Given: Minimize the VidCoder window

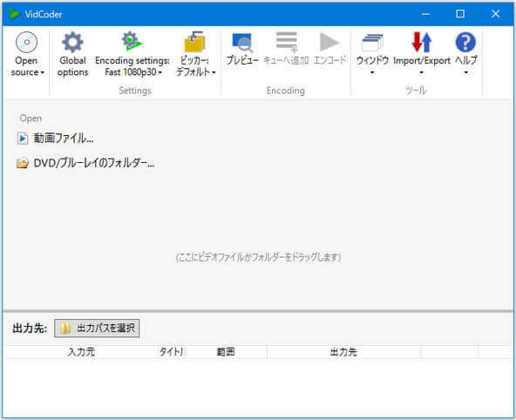Looking at the screenshot, I should pos(425,14).
